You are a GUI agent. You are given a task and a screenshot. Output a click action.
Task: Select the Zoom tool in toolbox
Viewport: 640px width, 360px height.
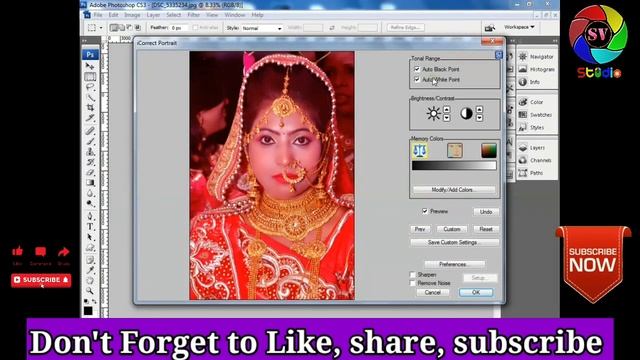(x=90, y=291)
